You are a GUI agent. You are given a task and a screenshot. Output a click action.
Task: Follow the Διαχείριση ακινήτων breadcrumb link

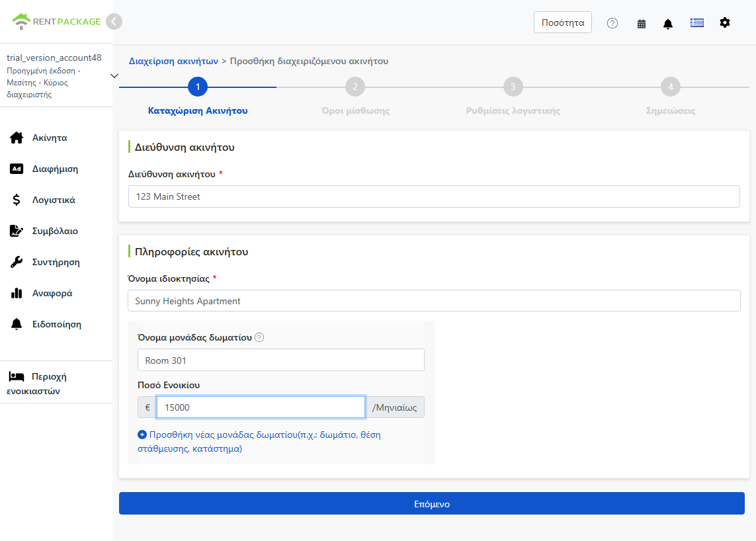[173, 62]
